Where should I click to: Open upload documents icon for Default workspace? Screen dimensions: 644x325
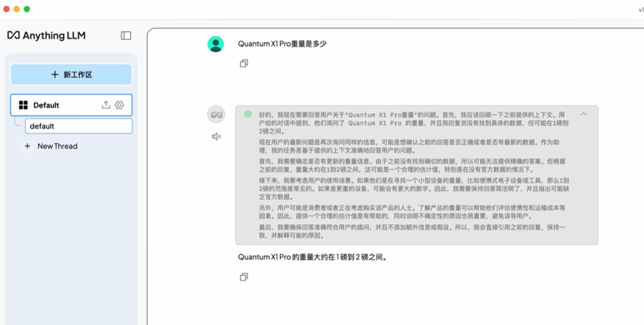point(106,105)
